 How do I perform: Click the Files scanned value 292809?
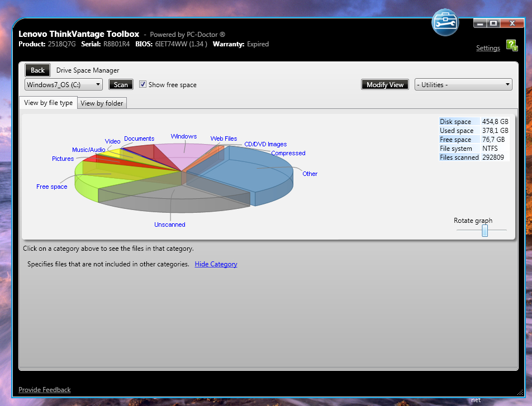493,157
